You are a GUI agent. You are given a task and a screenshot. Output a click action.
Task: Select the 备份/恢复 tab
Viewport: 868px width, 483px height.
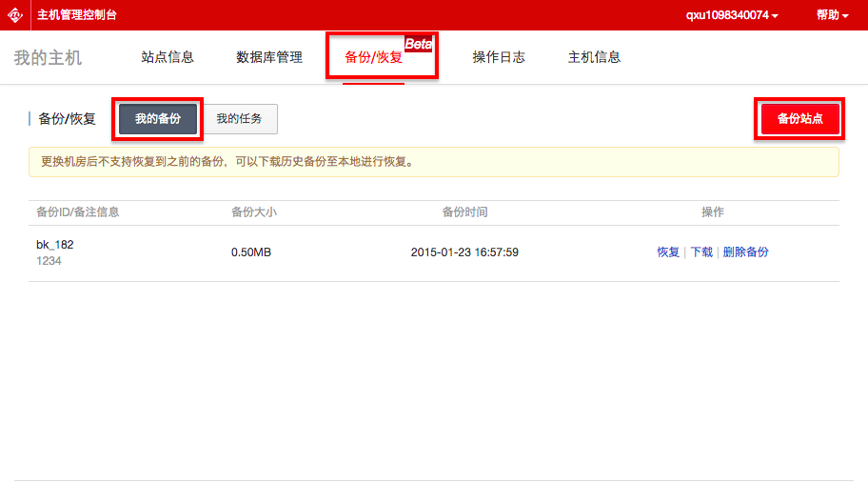[x=373, y=57]
